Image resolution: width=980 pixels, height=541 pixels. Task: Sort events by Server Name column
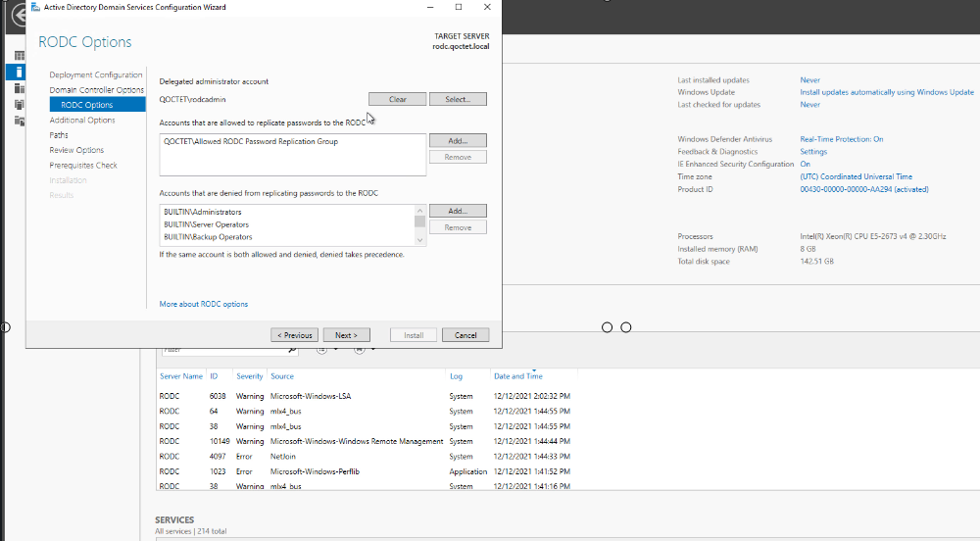coord(181,376)
